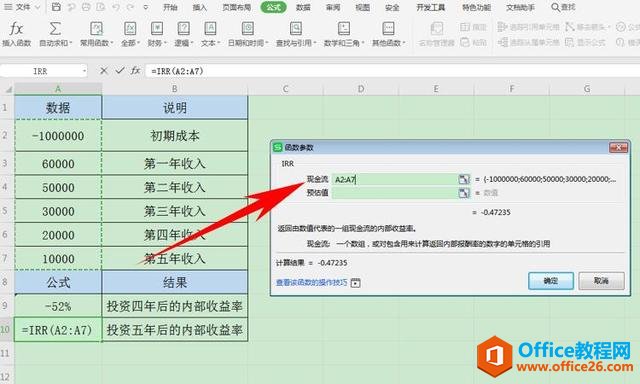Open the 文本 text functions menu
The width and height of the screenshot is (640, 384).
tap(210, 33)
